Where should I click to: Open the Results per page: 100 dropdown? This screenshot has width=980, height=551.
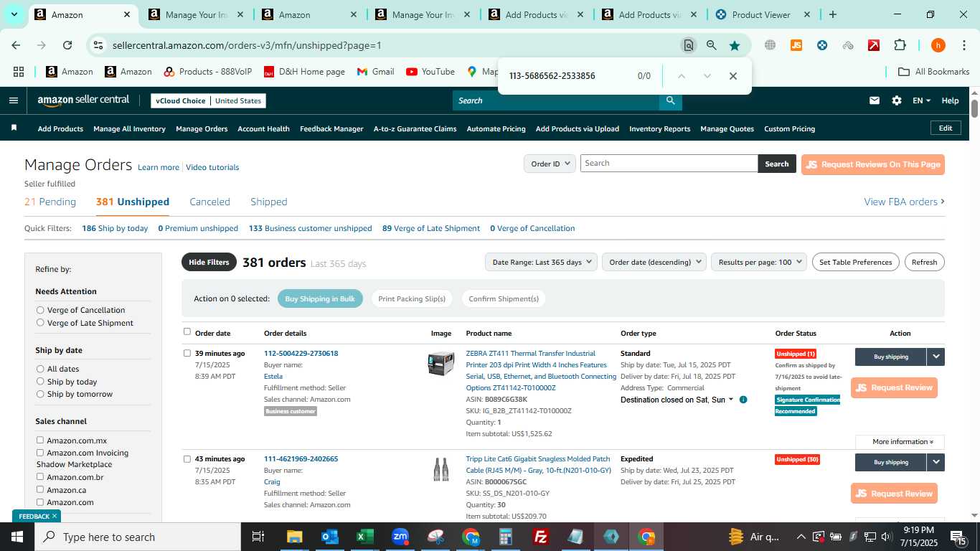point(759,262)
